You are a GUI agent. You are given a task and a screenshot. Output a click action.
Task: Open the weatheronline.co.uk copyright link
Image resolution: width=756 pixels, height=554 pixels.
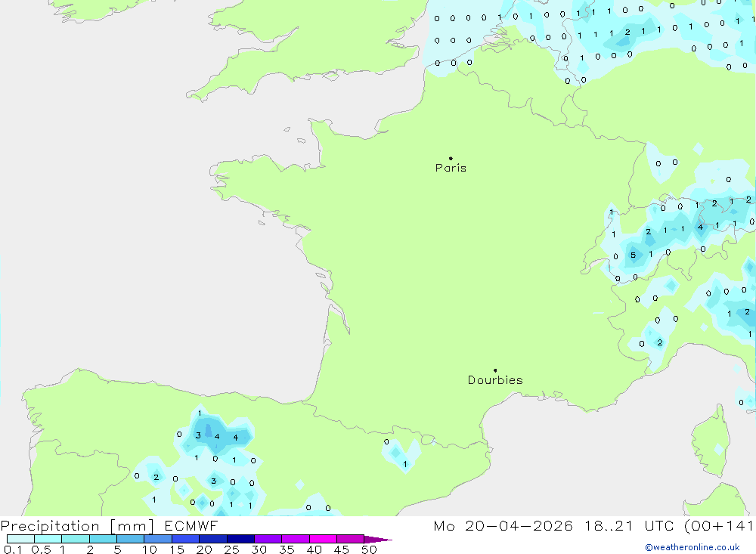(692, 547)
